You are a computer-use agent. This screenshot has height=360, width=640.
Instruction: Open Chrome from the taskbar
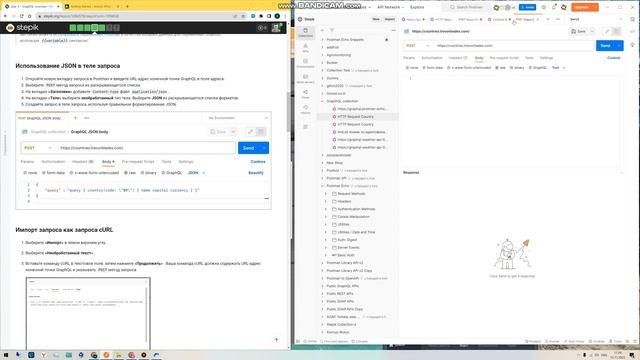[x=94, y=355]
